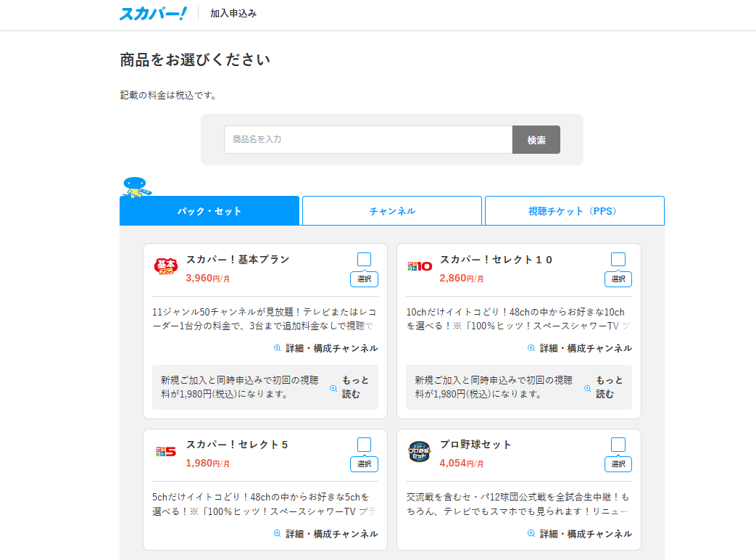Open 詳細・構成チャンネル for 基本プラン
The image size is (756, 560).
[332, 347]
